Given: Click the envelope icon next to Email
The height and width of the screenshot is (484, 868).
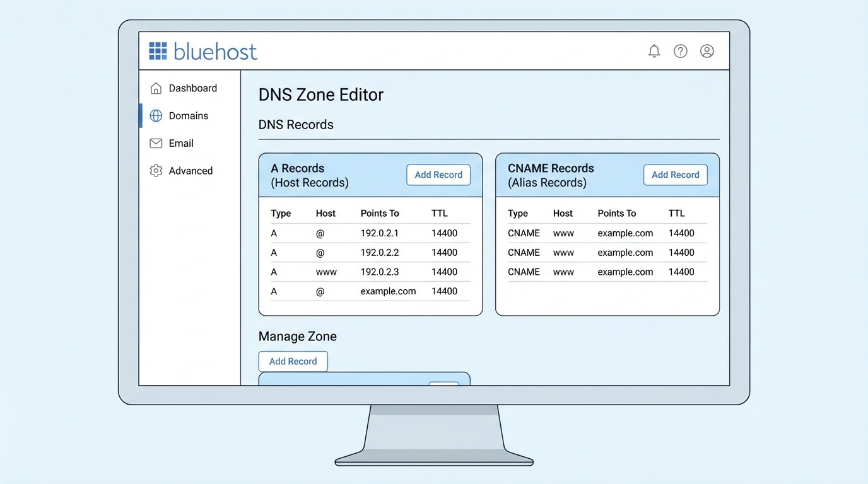Looking at the screenshot, I should pyautogui.click(x=155, y=143).
